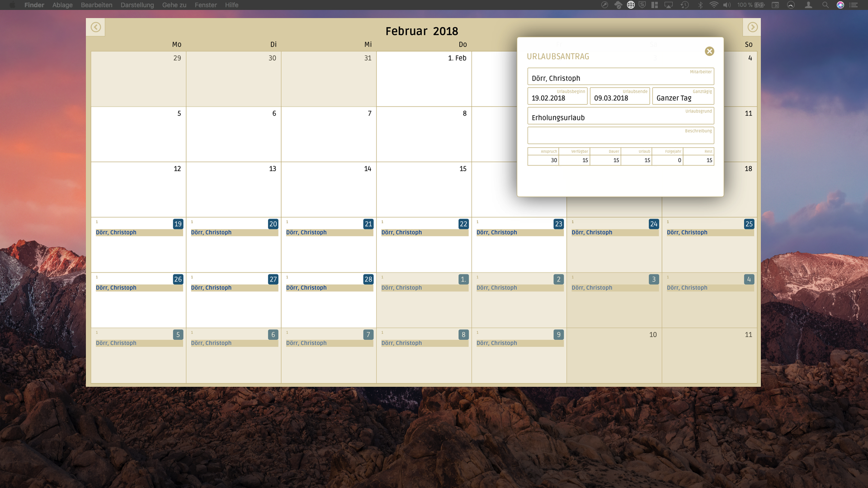Go to the previous month with left arrow
Screen dimensions: 868x488
[95, 27]
